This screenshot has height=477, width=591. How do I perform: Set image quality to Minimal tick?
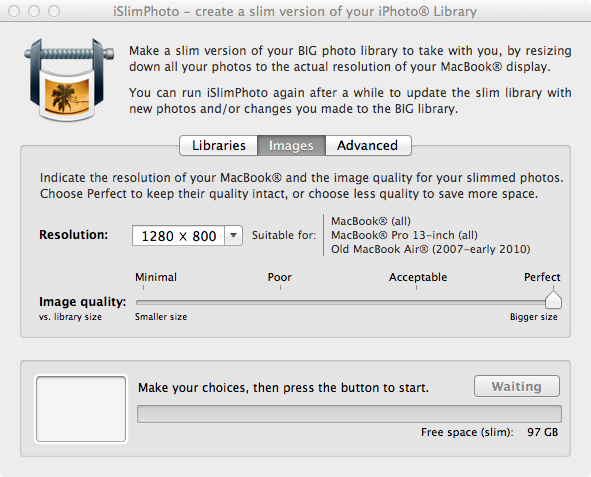pos(144,288)
